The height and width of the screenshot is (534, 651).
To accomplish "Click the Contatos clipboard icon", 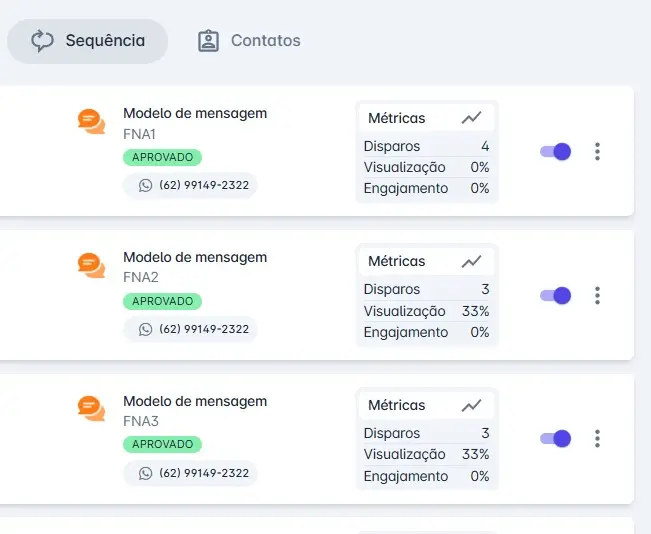I will pos(208,41).
